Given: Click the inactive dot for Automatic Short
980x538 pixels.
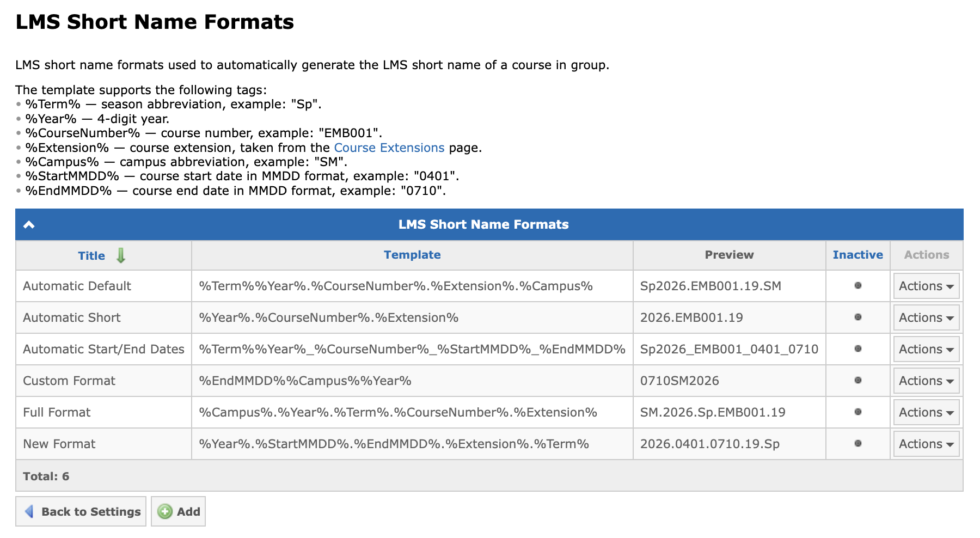Looking at the screenshot, I should pyautogui.click(x=858, y=317).
